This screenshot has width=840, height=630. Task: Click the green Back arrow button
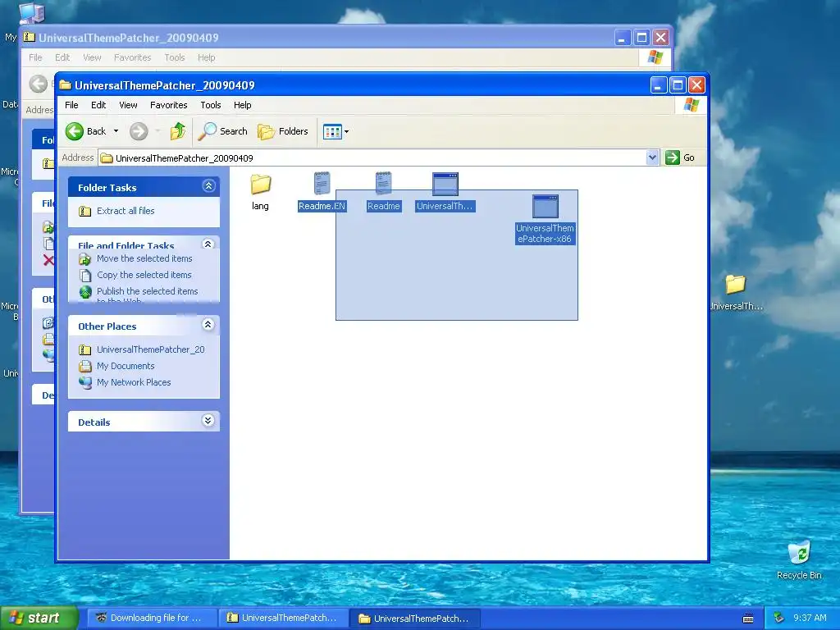tap(75, 131)
